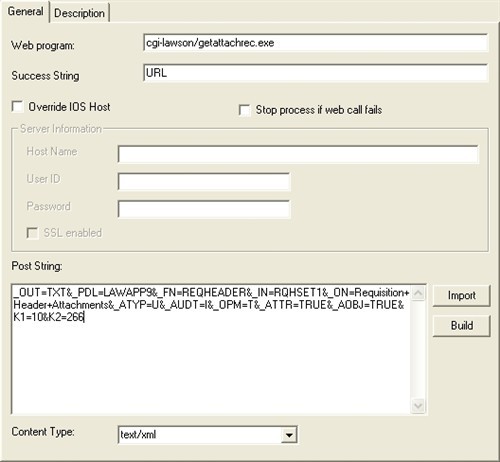Image resolution: width=500 pixels, height=462 pixels.
Task: Click the Post String scrollbar track
Action: (418, 349)
